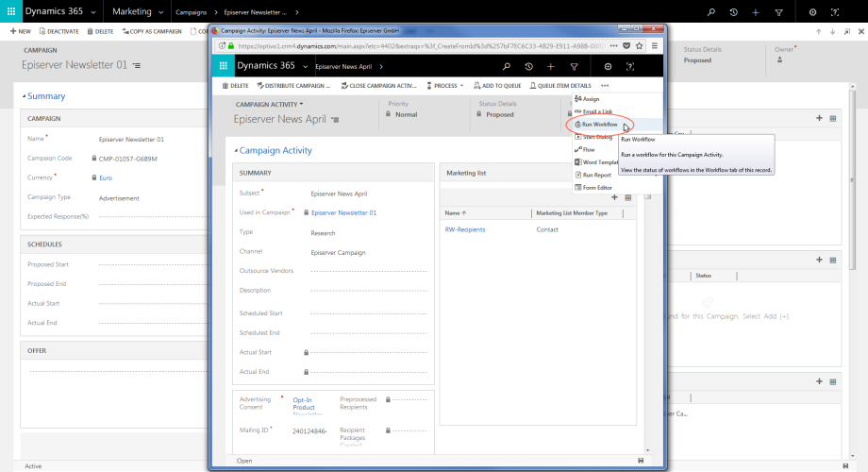Sort by Marketing List Member Type column
This screenshot has height=472, width=868.
click(x=572, y=212)
